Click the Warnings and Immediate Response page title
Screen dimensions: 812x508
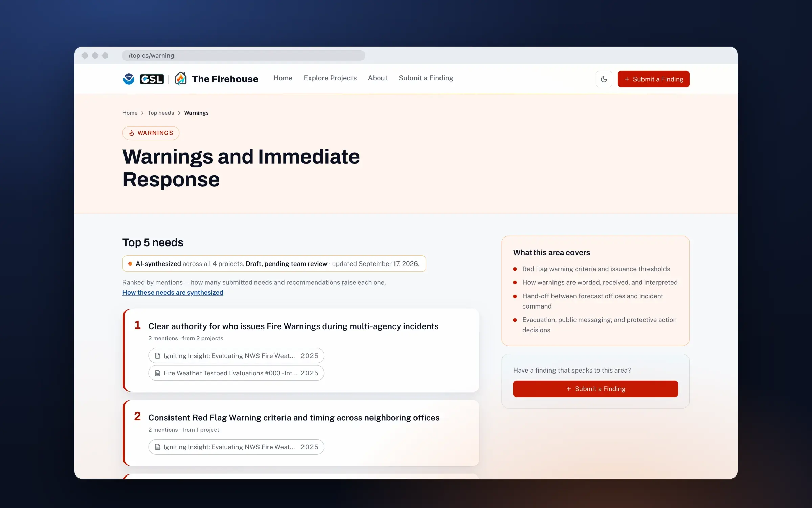(x=241, y=168)
